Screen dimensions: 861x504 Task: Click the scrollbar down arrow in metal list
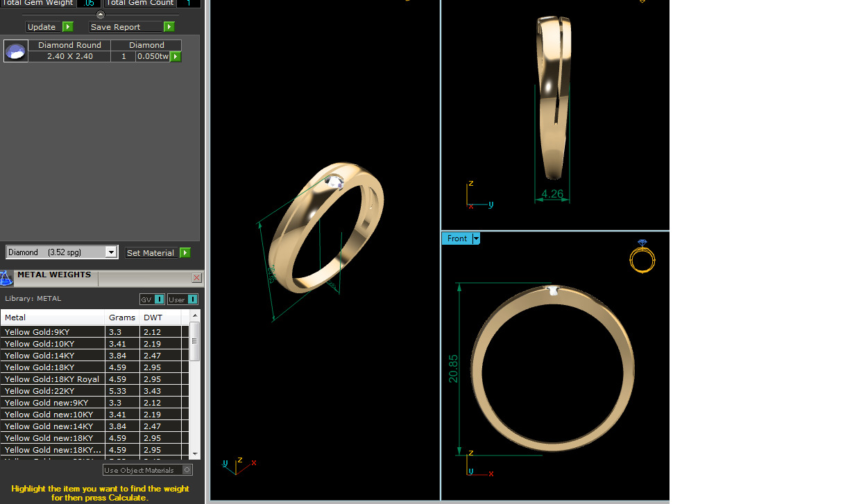coord(195,453)
